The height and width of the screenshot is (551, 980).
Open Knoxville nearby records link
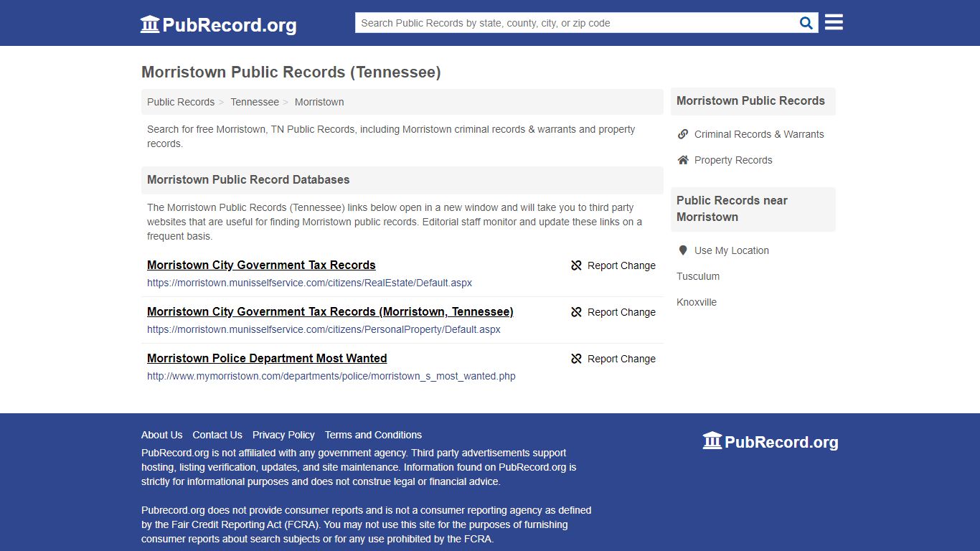click(x=697, y=302)
